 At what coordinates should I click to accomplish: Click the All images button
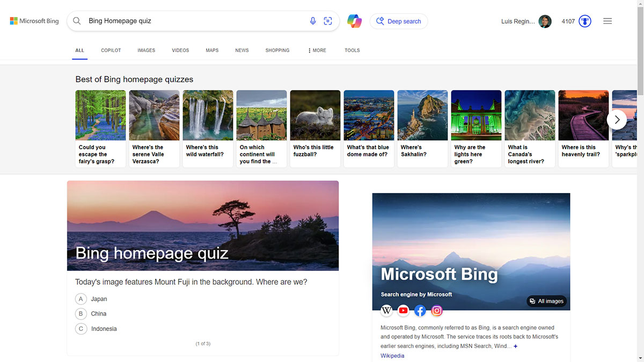546,301
